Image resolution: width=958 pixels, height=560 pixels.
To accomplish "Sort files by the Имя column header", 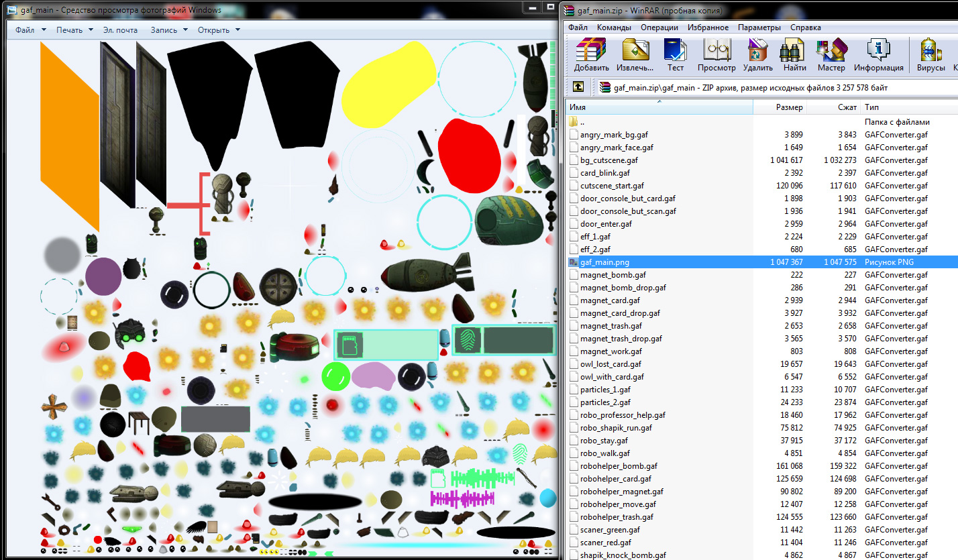I will click(x=659, y=107).
